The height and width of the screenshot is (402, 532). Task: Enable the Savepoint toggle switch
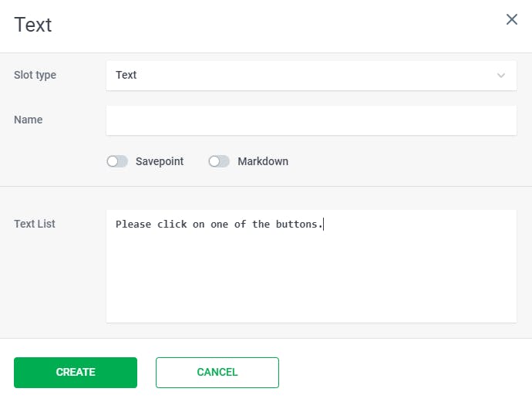pos(117,161)
